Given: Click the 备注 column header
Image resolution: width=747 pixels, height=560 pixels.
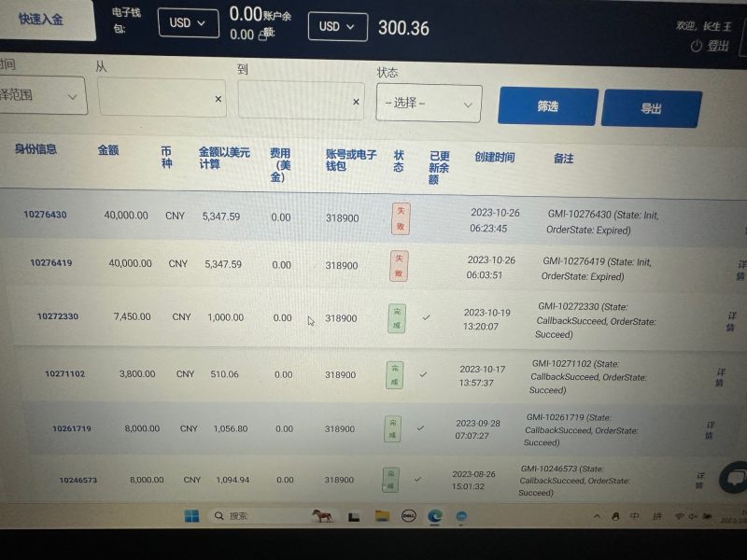Looking at the screenshot, I should (563, 159).
